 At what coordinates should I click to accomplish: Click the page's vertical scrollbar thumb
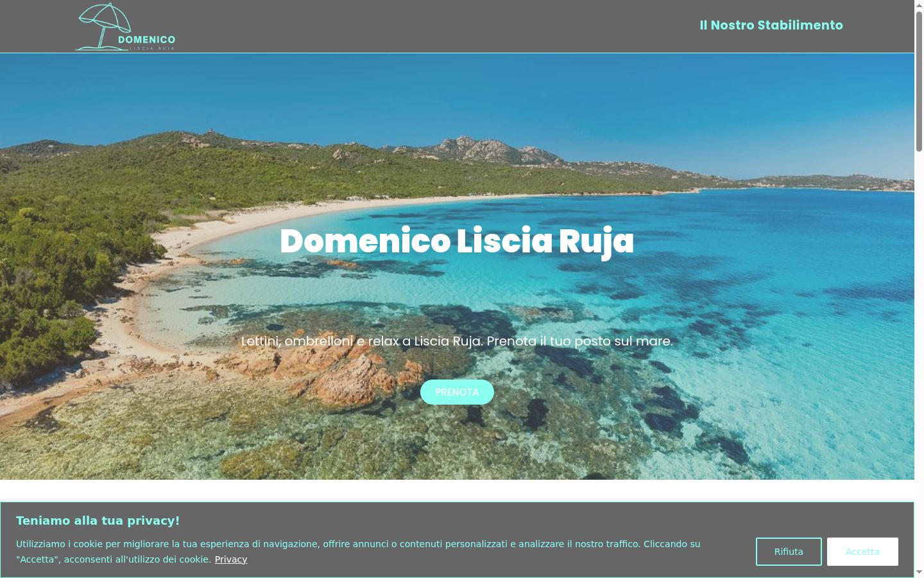[x=919, y=81]
